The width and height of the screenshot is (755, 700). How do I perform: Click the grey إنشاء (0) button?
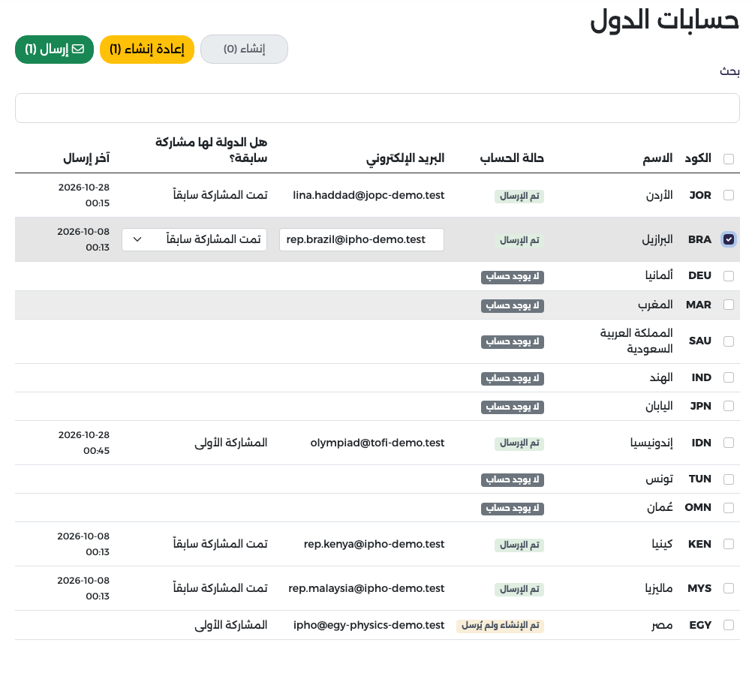(x=244, y=49)
